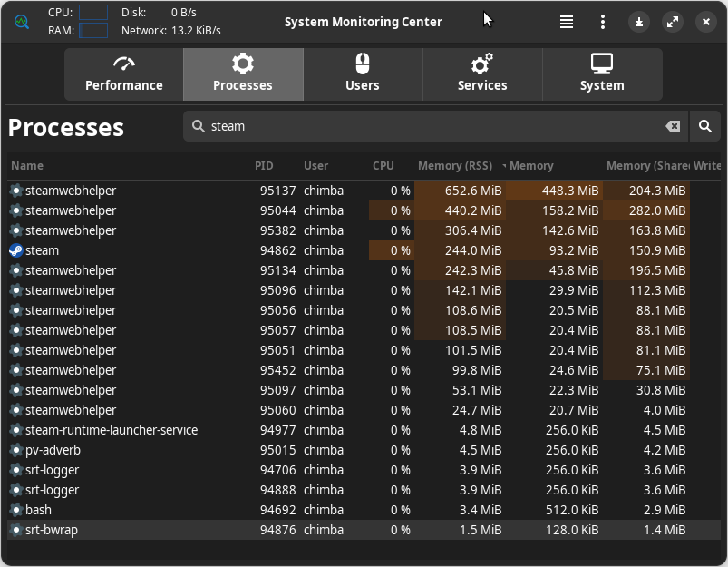This screenshot has height=567, width=728.
Task: Switch to the Performance tab
Action: [x=124, y=74]
